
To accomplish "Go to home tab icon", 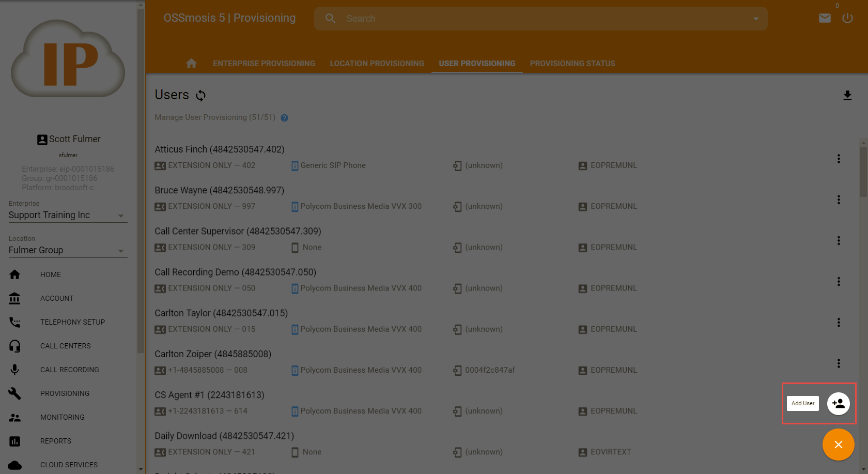I will coord(191,64).
